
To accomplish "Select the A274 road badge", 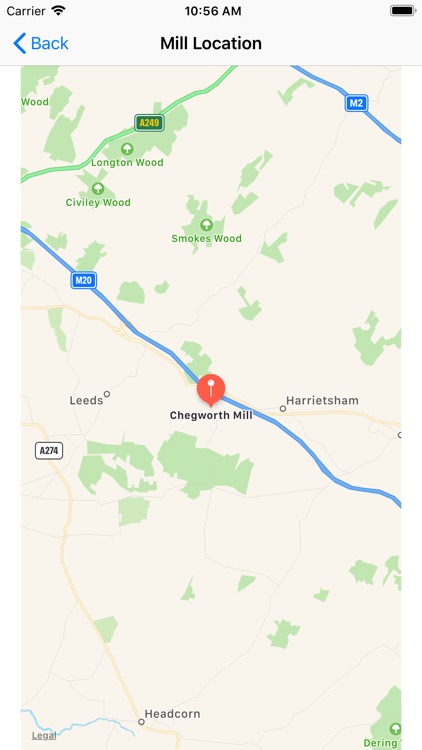I will click(x=49, y=451).
